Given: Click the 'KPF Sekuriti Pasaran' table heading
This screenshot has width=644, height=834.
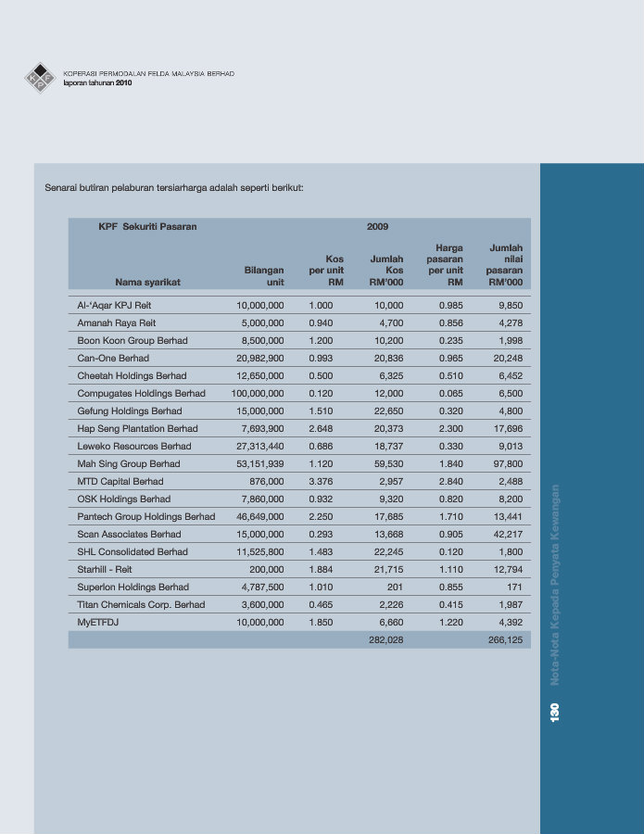Looking at the screenshot, I should [147, 226].
